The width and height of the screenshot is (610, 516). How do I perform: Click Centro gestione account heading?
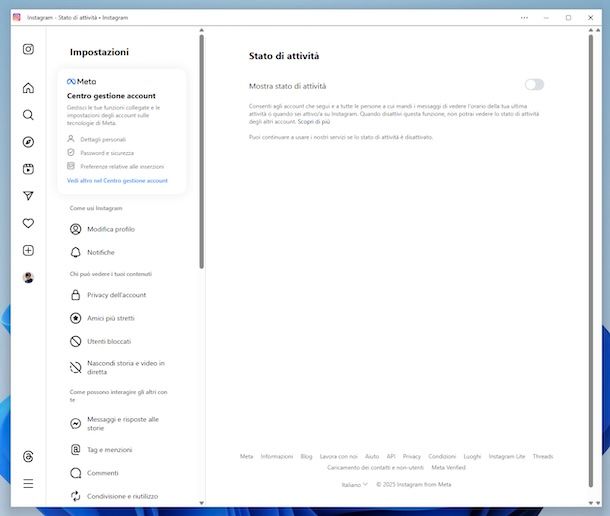111,96
